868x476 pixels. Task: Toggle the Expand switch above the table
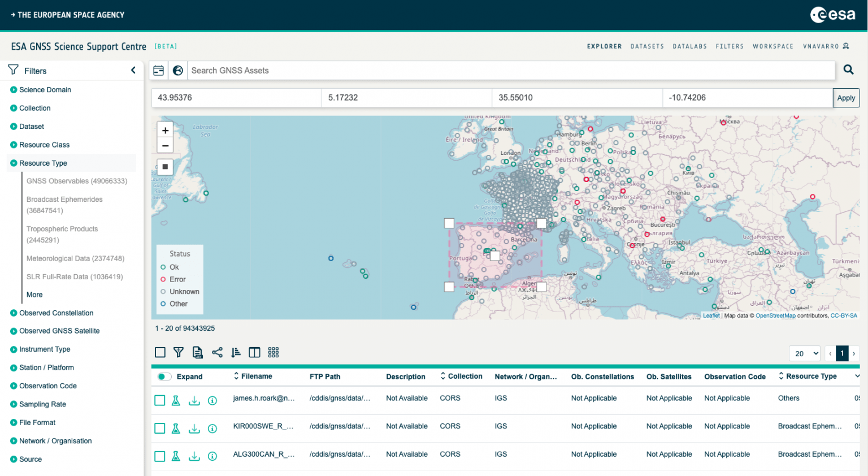164,376
